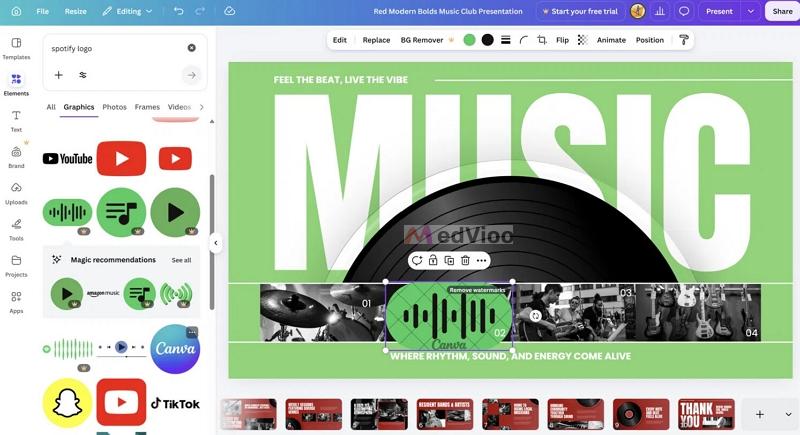Delete the selected element with trash icon
The image size is (800, 435).
(x=465, y=261)
